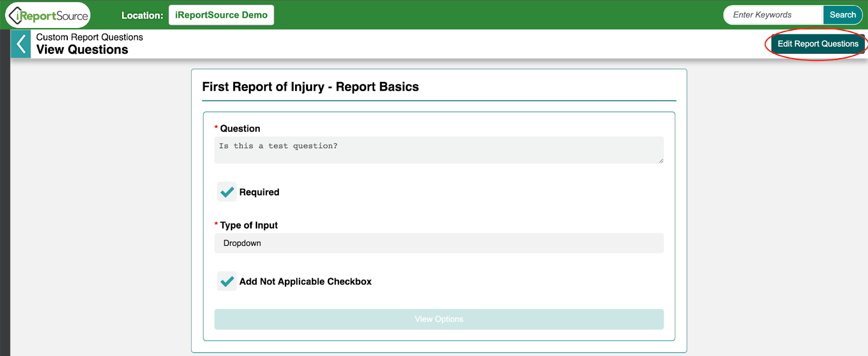
Task: Click the Question field label
Action: [240, 129]
